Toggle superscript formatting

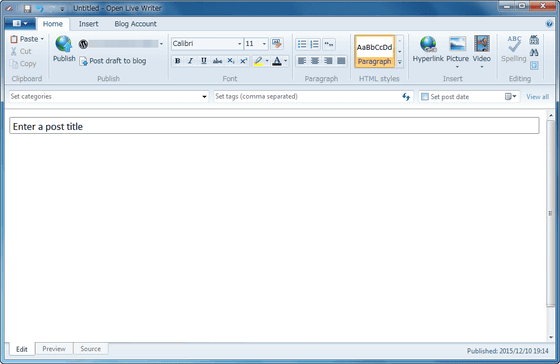(x=244, y=61)
